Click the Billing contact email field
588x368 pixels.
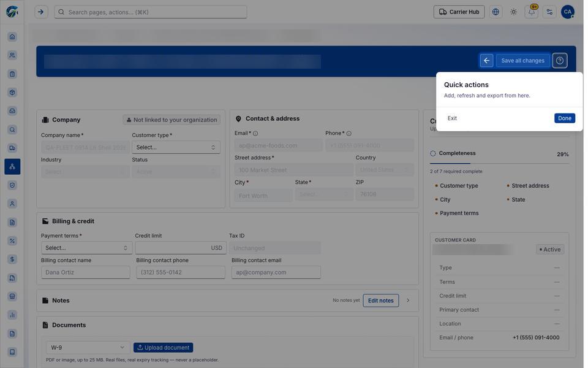[x=276, y=272]
